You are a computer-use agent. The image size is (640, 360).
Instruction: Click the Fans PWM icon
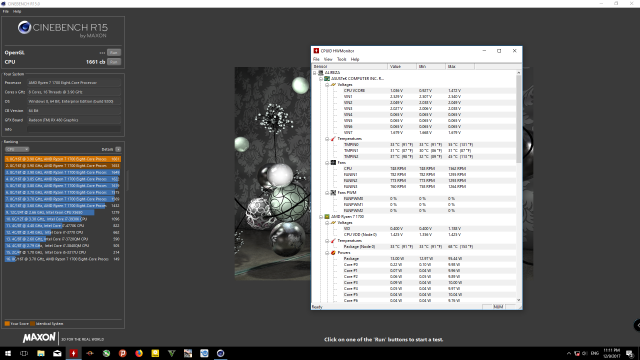pyautogui.click(x=333, y=193)
